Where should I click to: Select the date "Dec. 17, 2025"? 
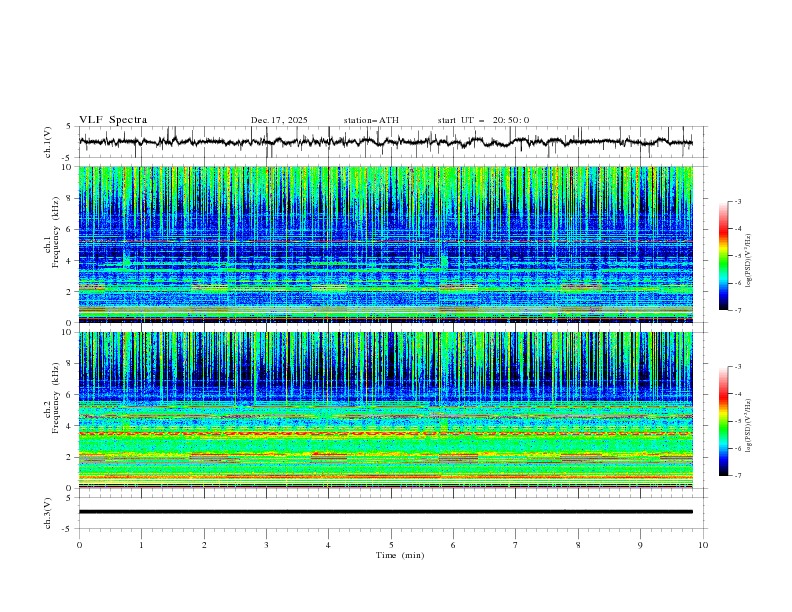(279, 120)
